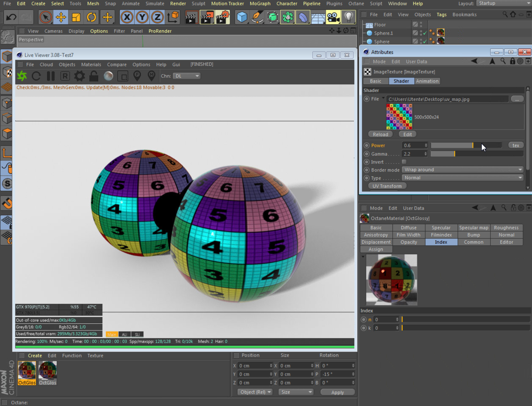Select the Scale tool
The height and width of the screenshot is (406, 532).
click(76, 17)
